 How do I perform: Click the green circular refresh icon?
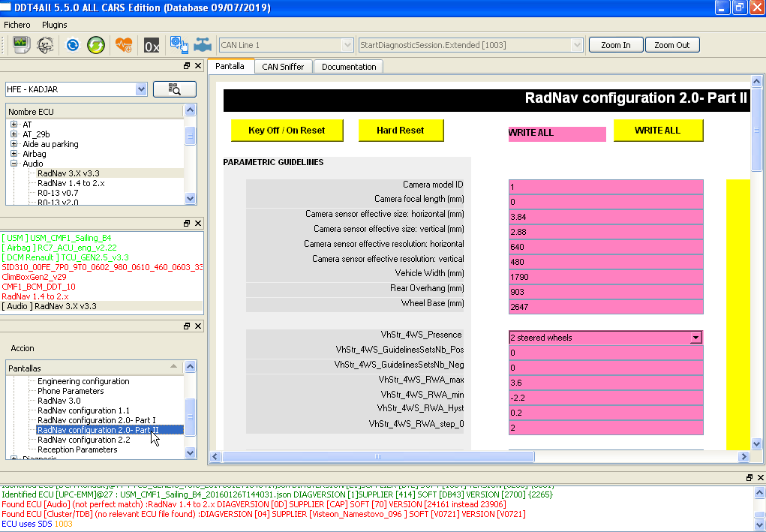pyautogui.click(x=96, y=45)
